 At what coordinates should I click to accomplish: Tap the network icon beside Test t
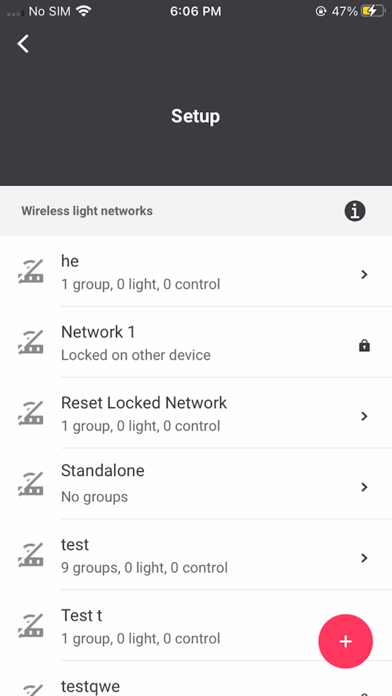tap(31, 626)
